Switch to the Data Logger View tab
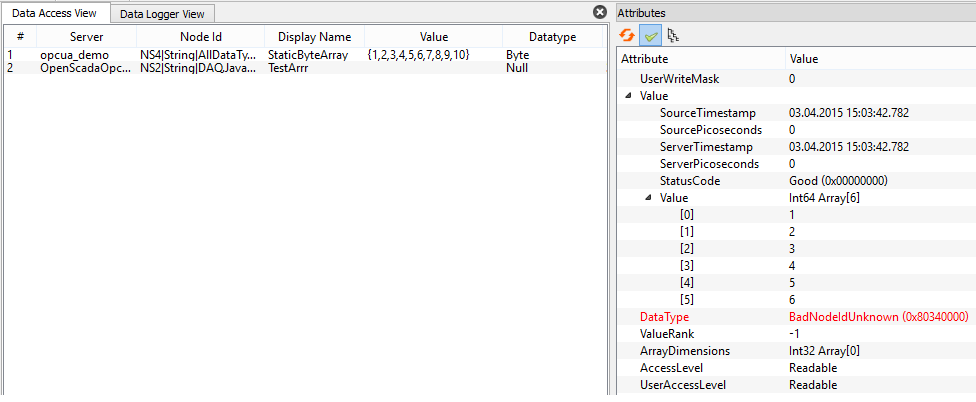Image resolution: width=976 pixels, height=402 pixels. click(161, 14)
